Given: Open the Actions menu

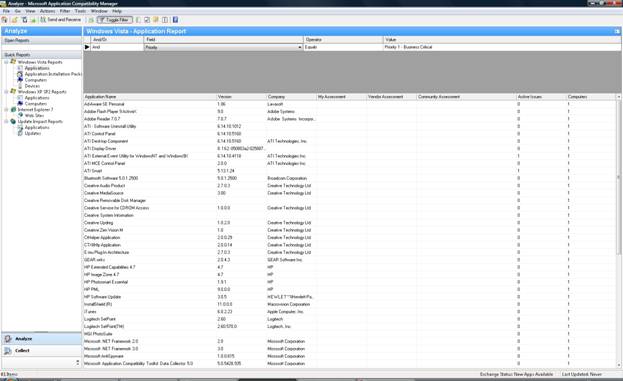Looking at the screenshot, I should pos(48,11).
